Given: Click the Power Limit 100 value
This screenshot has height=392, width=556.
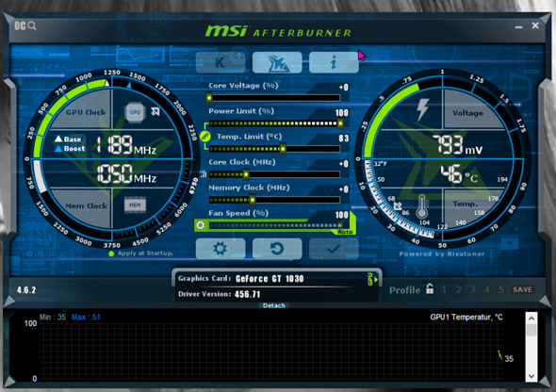Looking at the screenshot, I should click(x=342, y=113).
